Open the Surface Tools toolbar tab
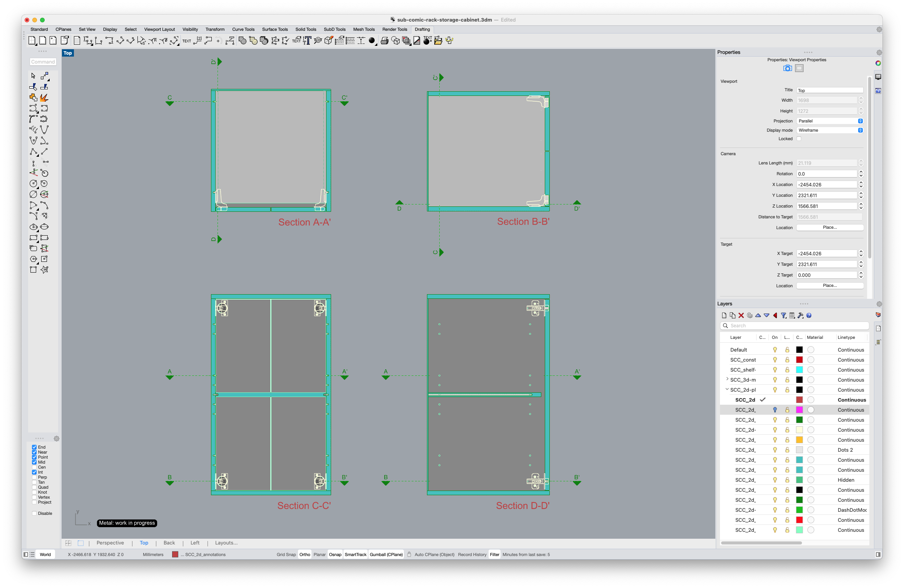904x588 pixels. click(x=275, y=29)
